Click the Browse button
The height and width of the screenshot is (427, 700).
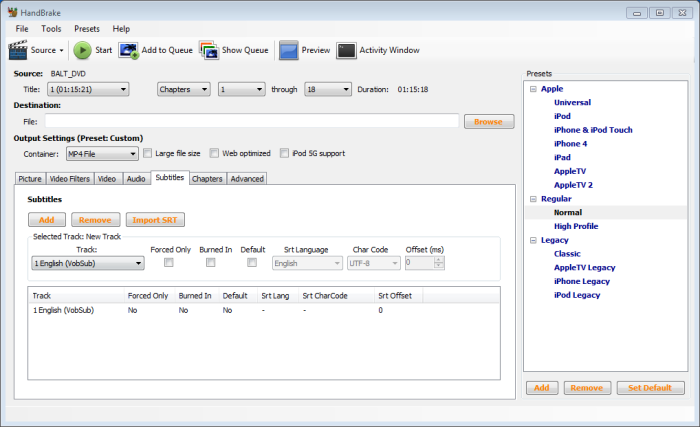pyautogui.click(x=489, y=121)
